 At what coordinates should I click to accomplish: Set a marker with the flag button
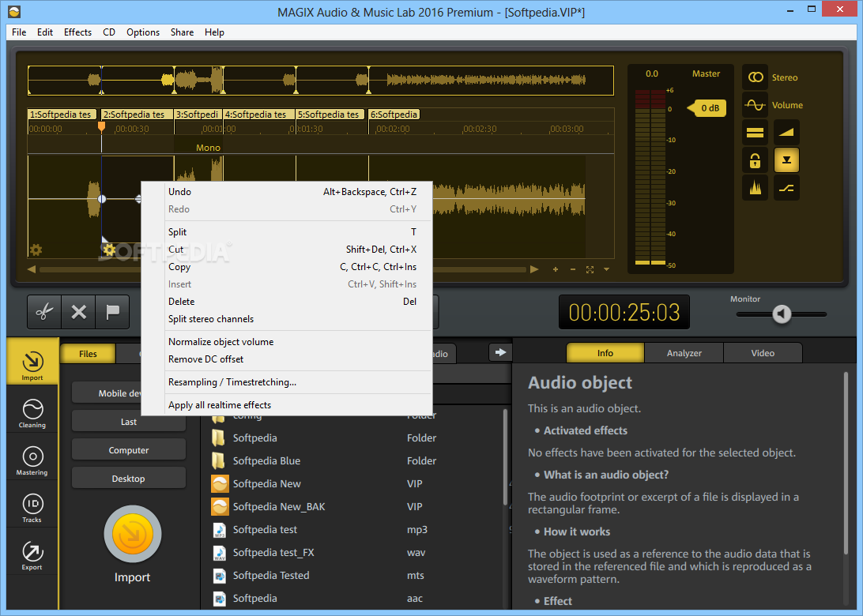113,312
